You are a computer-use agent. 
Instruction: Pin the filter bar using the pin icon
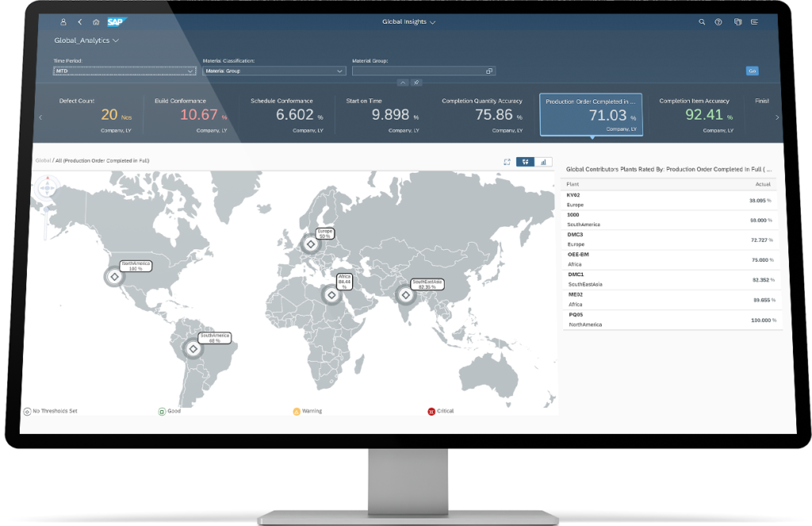pyautogui.click(x=416, y=82)
